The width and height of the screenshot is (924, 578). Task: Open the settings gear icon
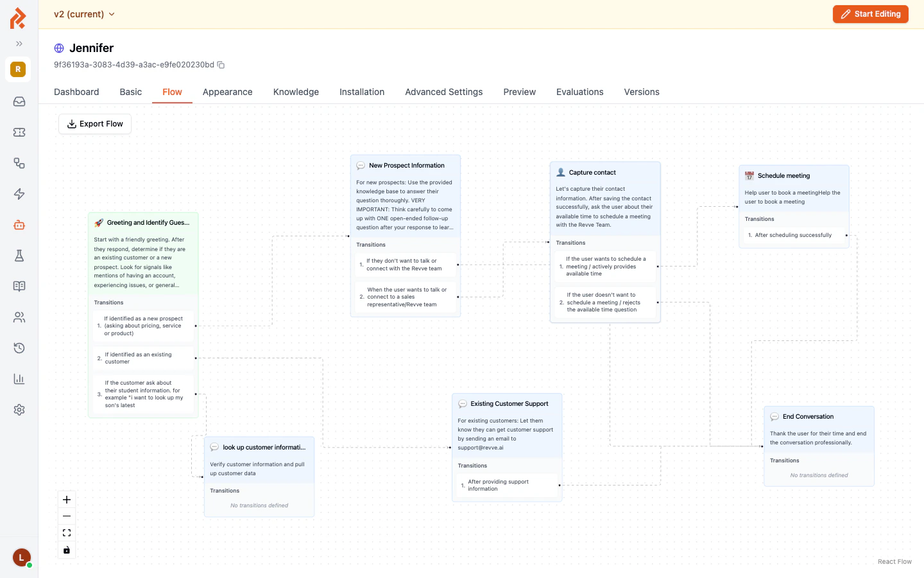point(19,410)
